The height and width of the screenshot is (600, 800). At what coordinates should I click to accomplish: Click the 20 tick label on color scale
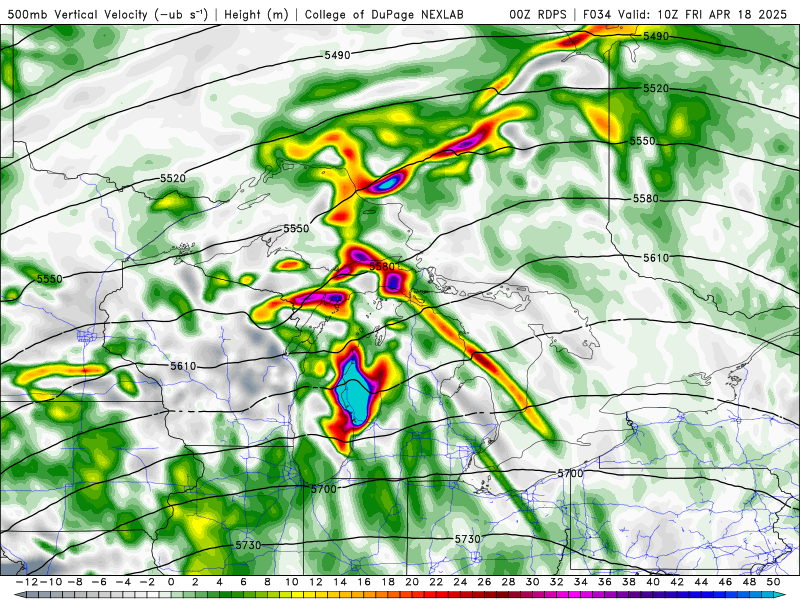[x=412, y=582]
